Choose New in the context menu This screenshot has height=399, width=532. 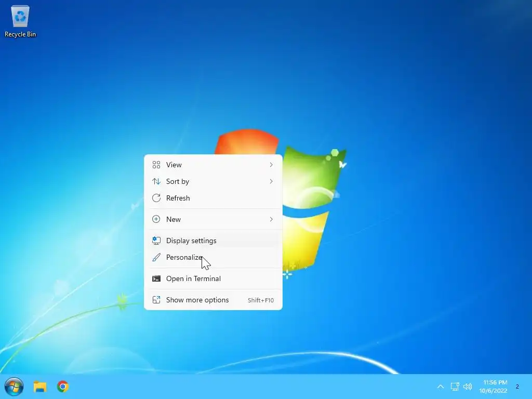[213, 220]
